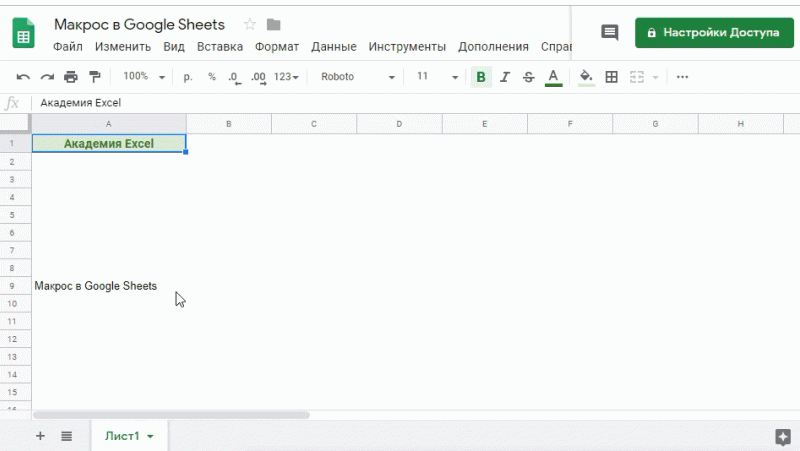Open comments history icon
The image size is (800, 451).
coord(610,33)
